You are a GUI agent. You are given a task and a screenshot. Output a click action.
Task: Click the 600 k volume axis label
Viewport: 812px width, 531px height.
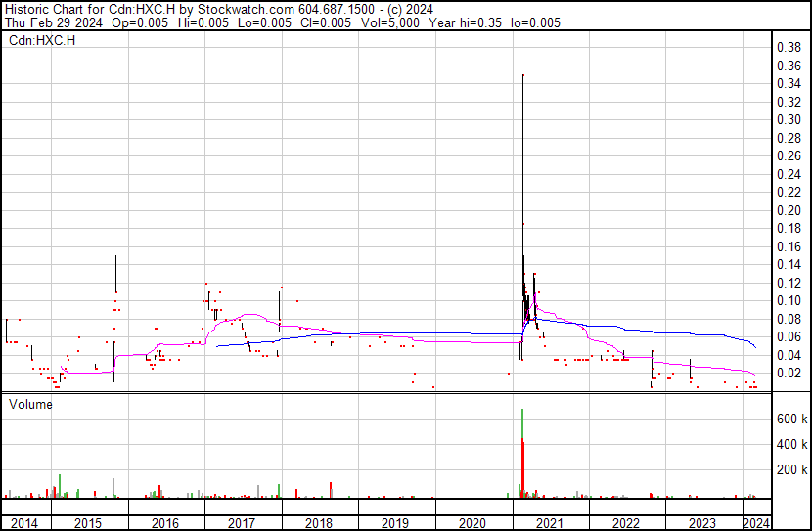click(x=791, y=419)
